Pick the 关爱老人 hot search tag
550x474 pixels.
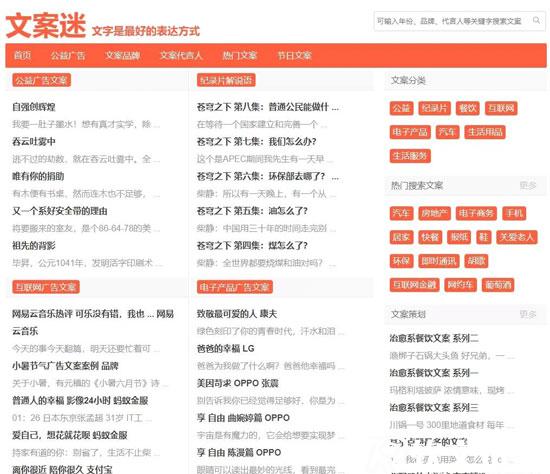[517, 237]
